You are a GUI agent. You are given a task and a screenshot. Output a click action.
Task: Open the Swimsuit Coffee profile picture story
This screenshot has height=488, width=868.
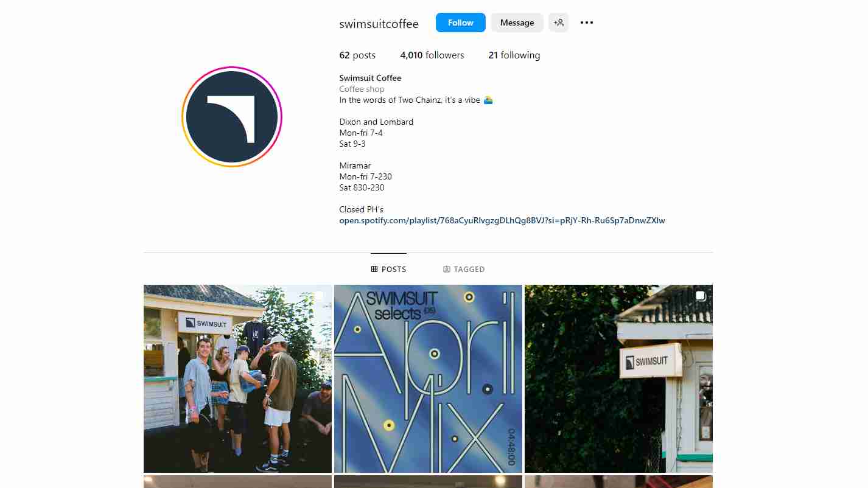232,117
